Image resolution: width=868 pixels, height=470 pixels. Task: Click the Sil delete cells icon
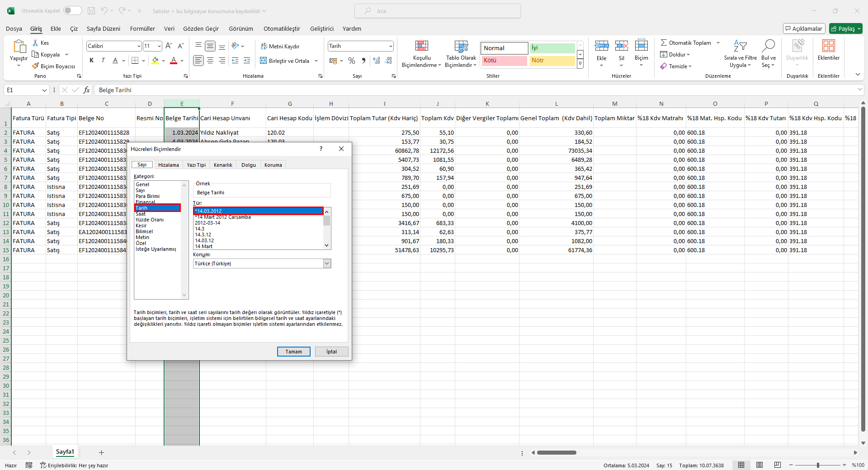[621, 46]
